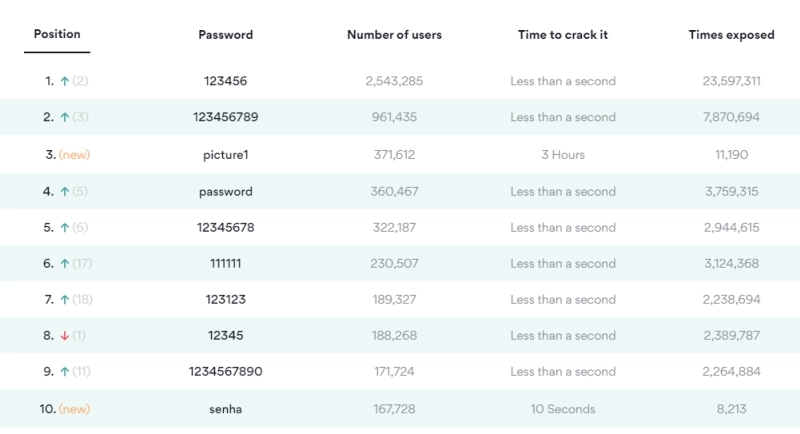Click the green up arrow at position 9
800x434 pixels.
pyautogui.click(x=64, y=371)
